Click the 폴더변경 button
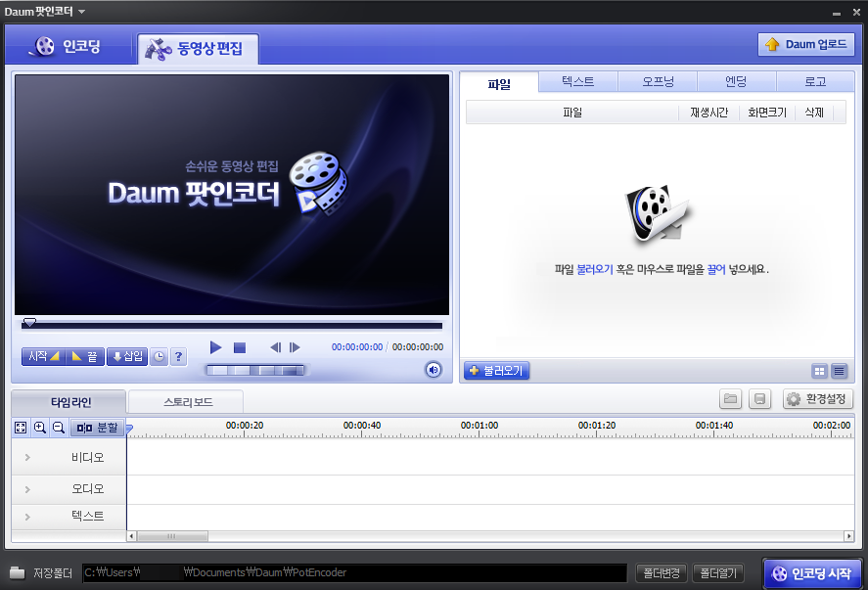The image size is (868, 590). (x=661, y=572)
